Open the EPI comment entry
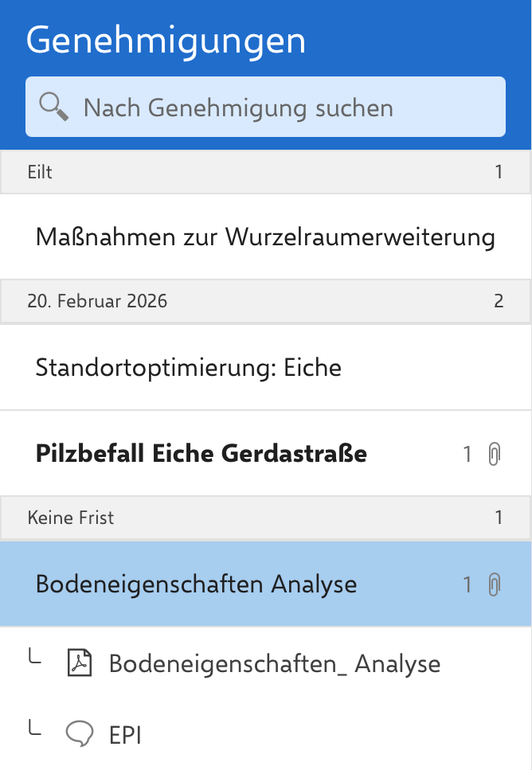The height and width of the screenshot is (770, 532). pyautogui.click(x=125, y=736)
